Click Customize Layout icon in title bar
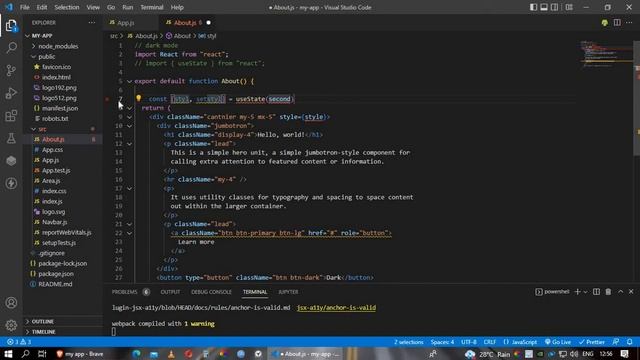Screen dimensions: 640x360 click(569, 7)
